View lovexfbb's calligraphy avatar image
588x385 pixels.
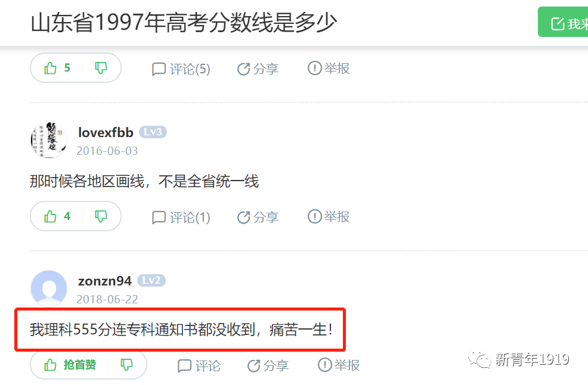pos(49,140)
